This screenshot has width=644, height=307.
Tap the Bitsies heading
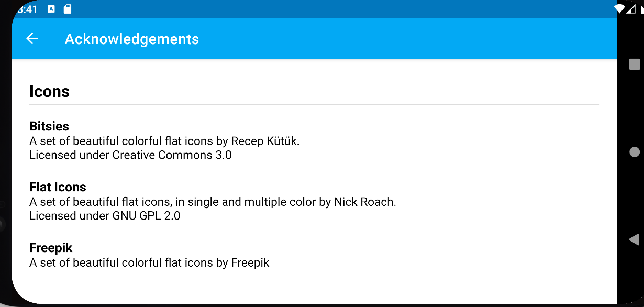coord(49,126)
